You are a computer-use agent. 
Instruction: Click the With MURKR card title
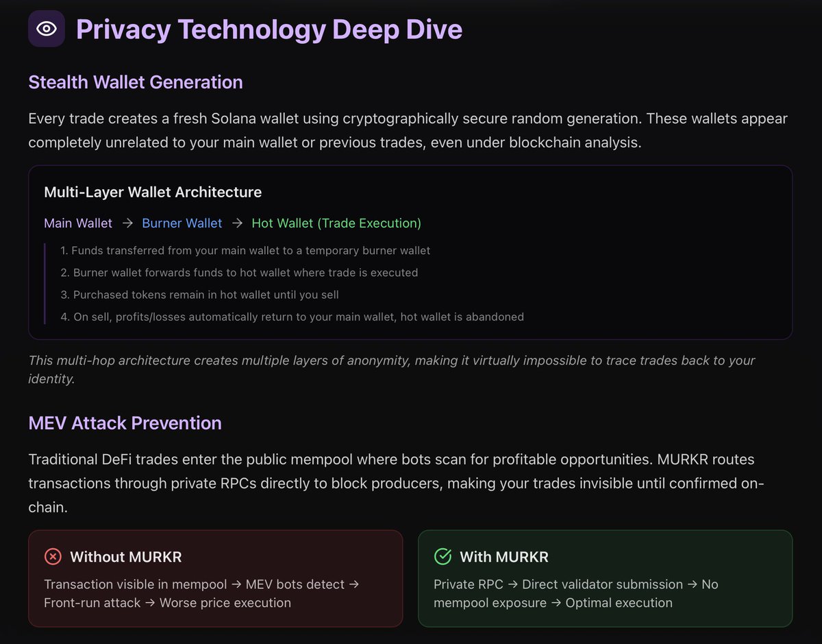click(x=504, y=557)
